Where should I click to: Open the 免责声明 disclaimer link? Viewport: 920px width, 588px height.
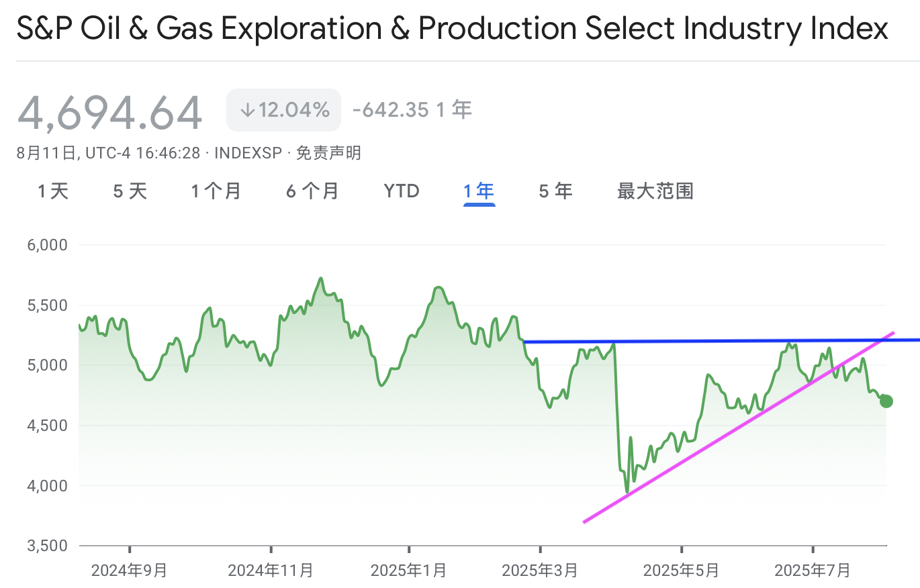[328, 154]
